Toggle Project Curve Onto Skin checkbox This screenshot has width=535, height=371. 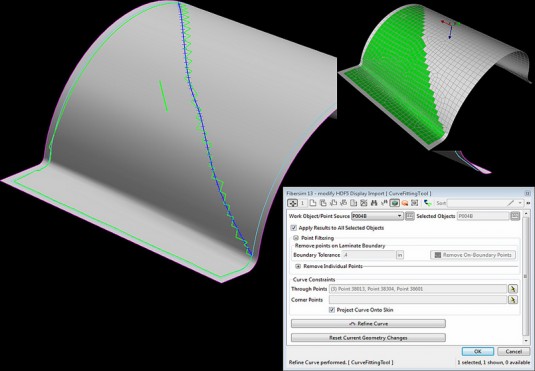(x=332, y=310)
